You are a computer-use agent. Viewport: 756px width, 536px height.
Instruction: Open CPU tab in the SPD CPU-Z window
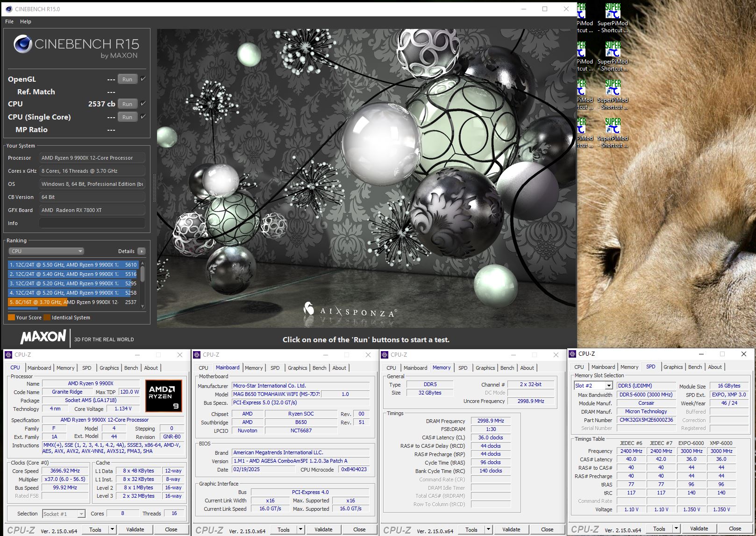click(579, 367)
